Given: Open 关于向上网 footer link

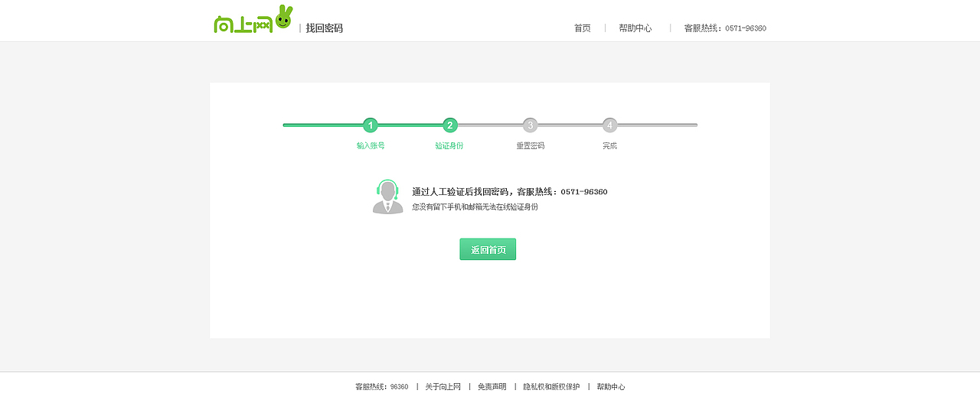Looking at the screenshot, I should coord(443,387).
